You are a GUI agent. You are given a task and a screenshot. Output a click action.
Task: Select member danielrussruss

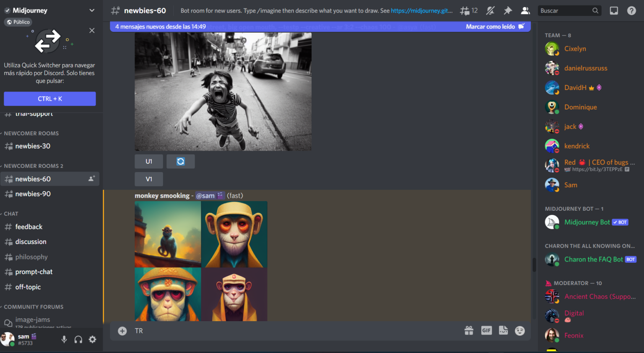click(590, 68)
